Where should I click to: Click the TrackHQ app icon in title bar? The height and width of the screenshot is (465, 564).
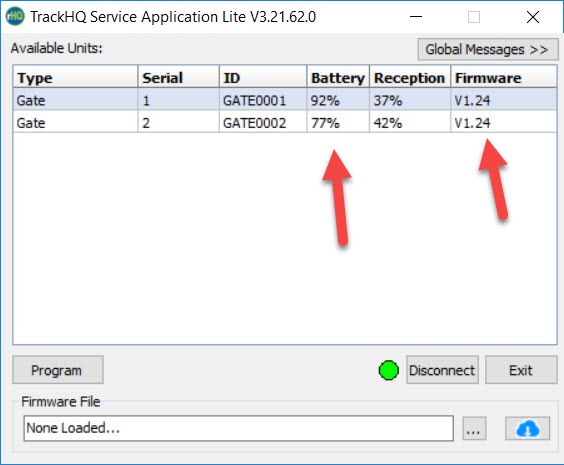[x=15, y=17]
